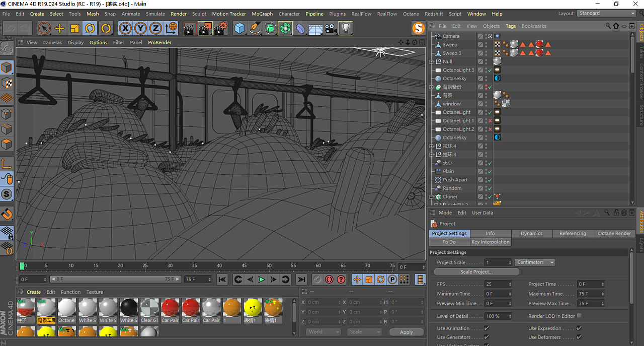644x346 pixels.
Task: Play the animation forwards
Action: tap(262, 280)
